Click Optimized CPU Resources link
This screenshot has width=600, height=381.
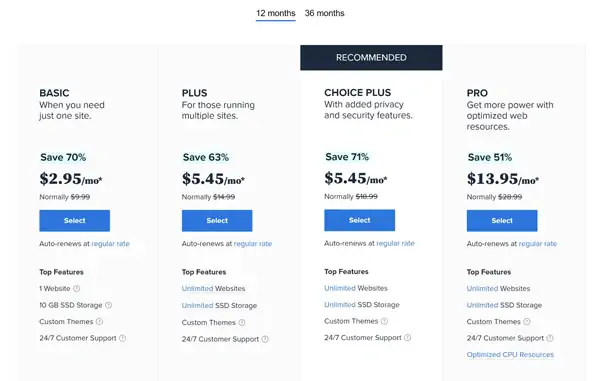[x=510, y=355]
